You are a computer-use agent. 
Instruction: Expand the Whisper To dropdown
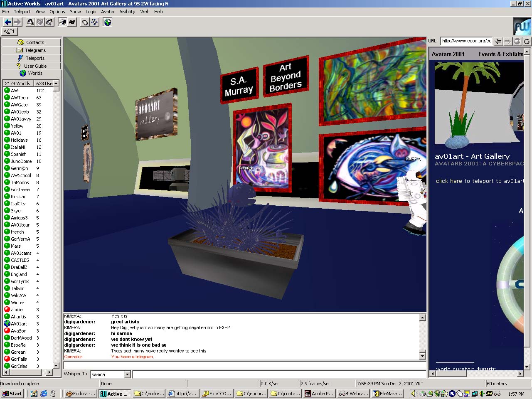click(x=128, y=374)
